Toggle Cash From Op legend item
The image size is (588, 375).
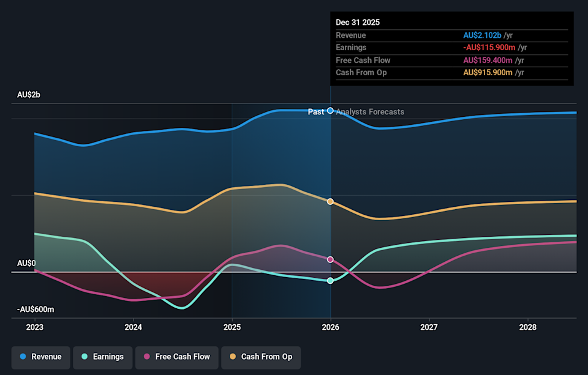pyautogui.click(x=261, y=357)
